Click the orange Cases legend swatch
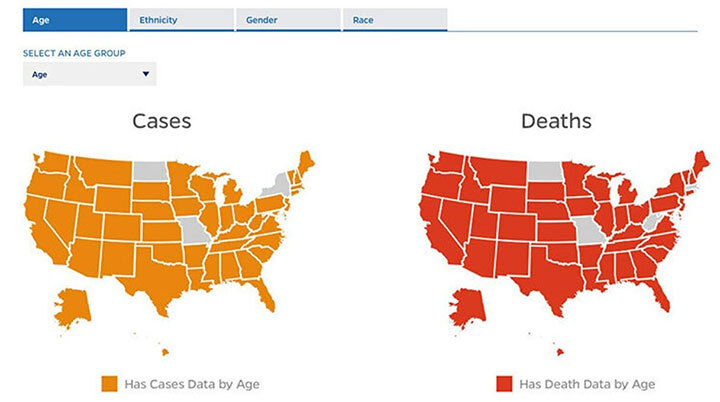This screenshot has height=402, width=720. coord(109,384)
